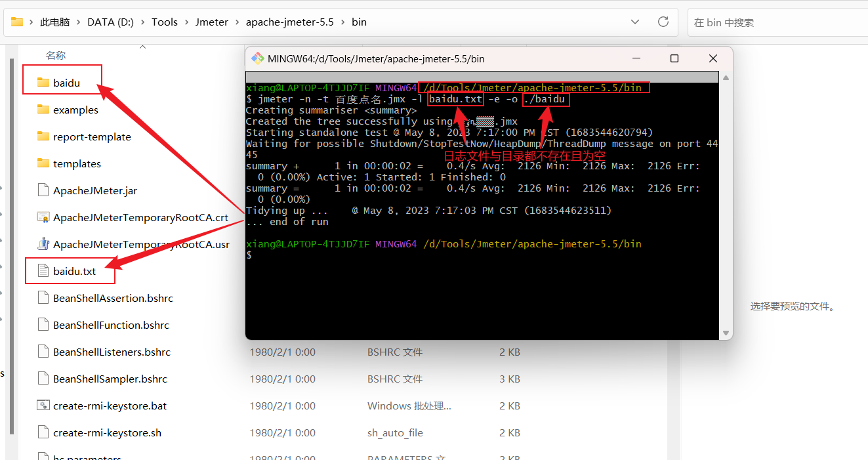
Task: Click the bin breadcrumb segment
Action: [359, 22]
